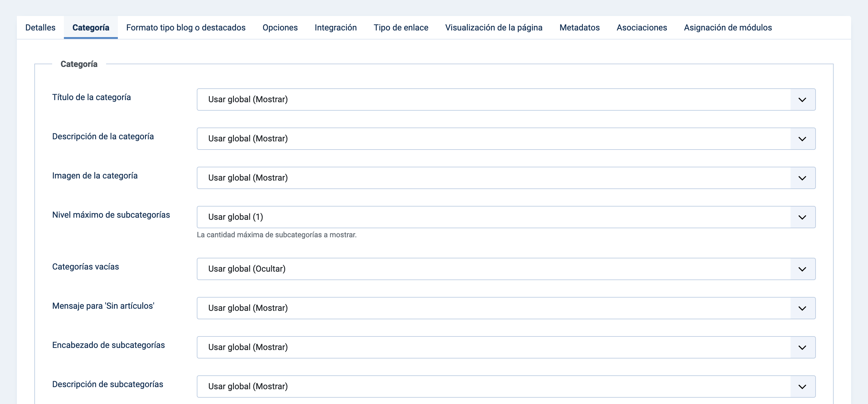Switch to Tipo de enlace tab

click(401, 27)
